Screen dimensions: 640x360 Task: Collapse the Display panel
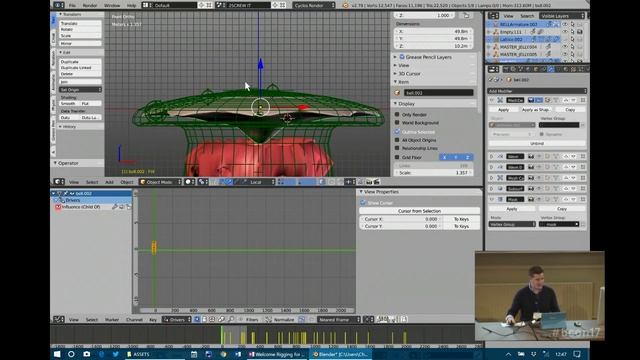(434, 104)
